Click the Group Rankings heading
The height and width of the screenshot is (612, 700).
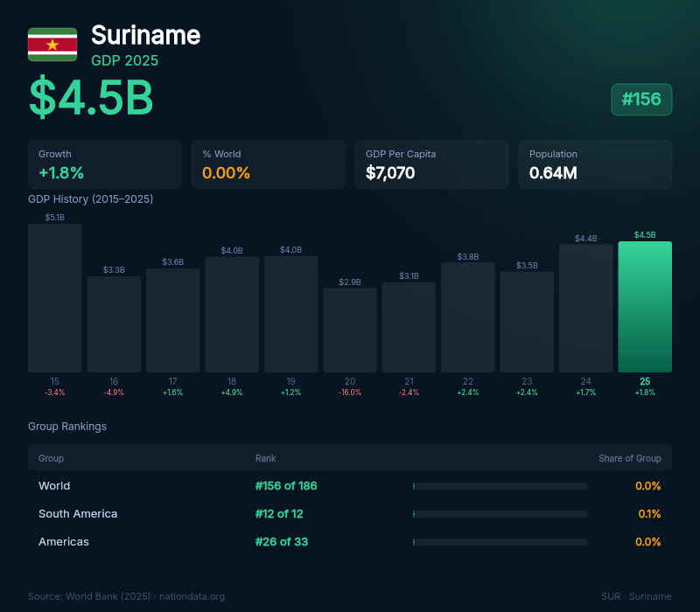[x=67, y=427]
